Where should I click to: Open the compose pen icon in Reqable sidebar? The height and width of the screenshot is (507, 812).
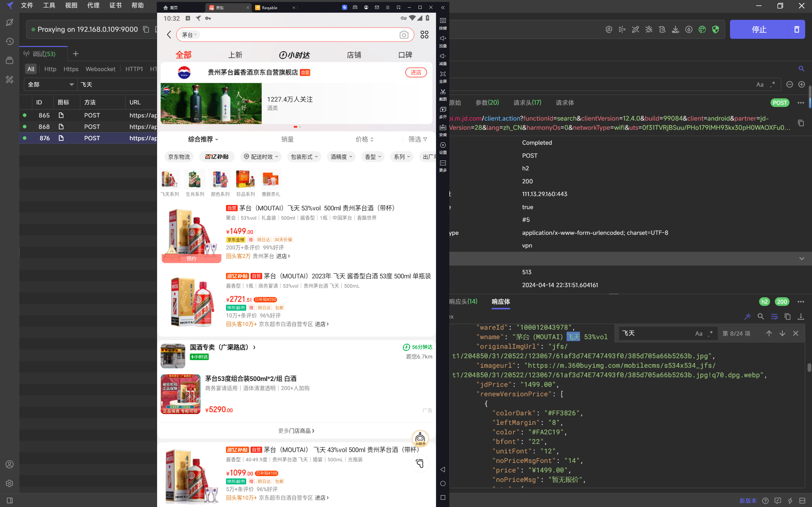(10, 23)
